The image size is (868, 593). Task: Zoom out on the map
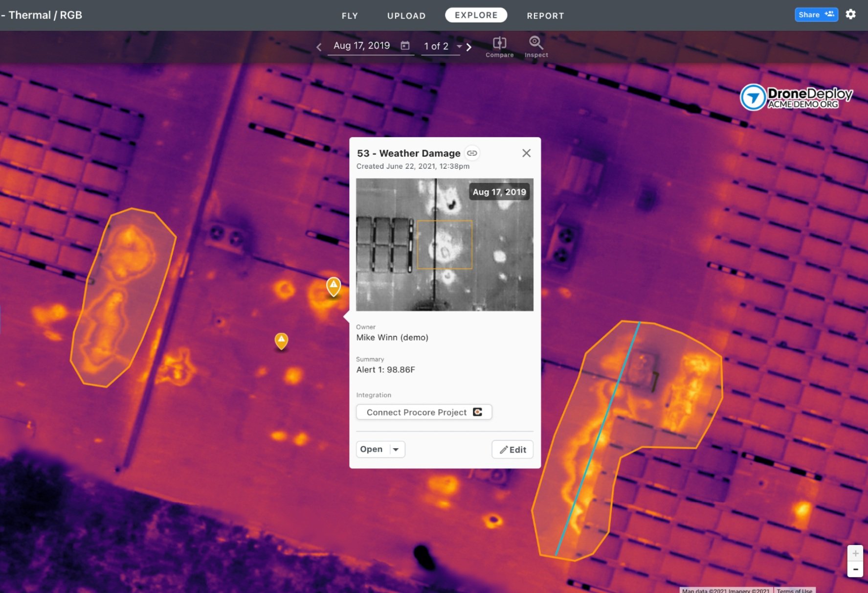(x=855, y=569)
